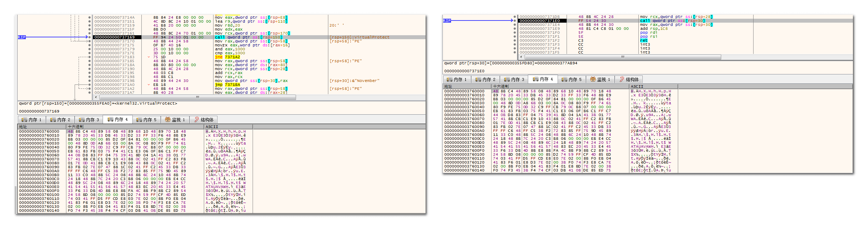Viewport: 868px width, 229px height.
Task: Toggle breakpoint dot at address 0000000000737151
Action: (x=90, y=21)
